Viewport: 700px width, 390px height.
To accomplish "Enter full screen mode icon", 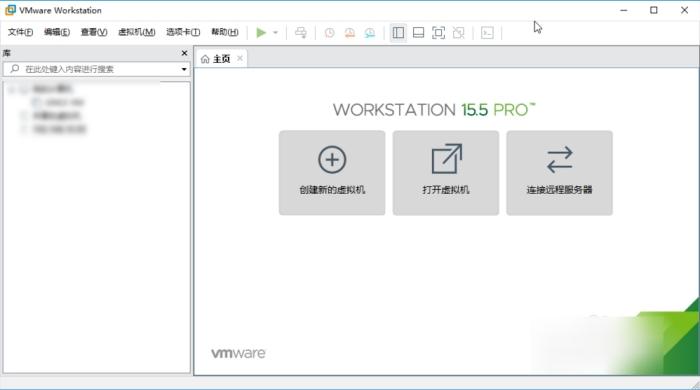I will (438, 33).
